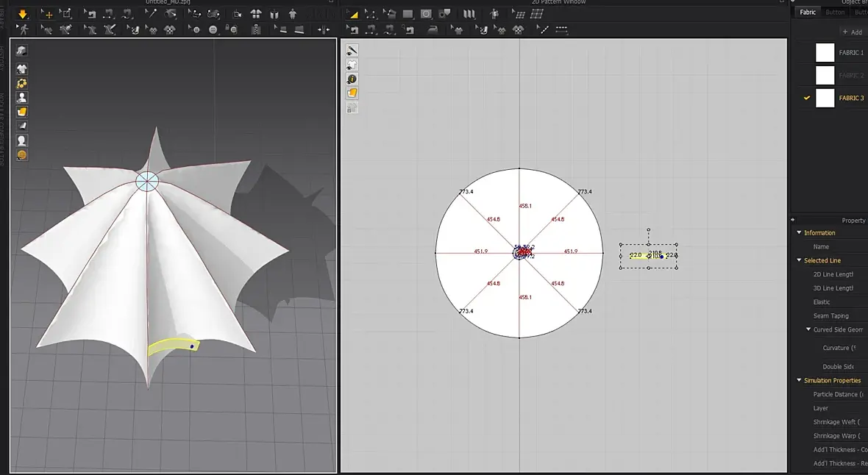Click the Button tool icon in 3D toolbar
The height and width of the screenshot is (475, 868).
tap(213, 30)
